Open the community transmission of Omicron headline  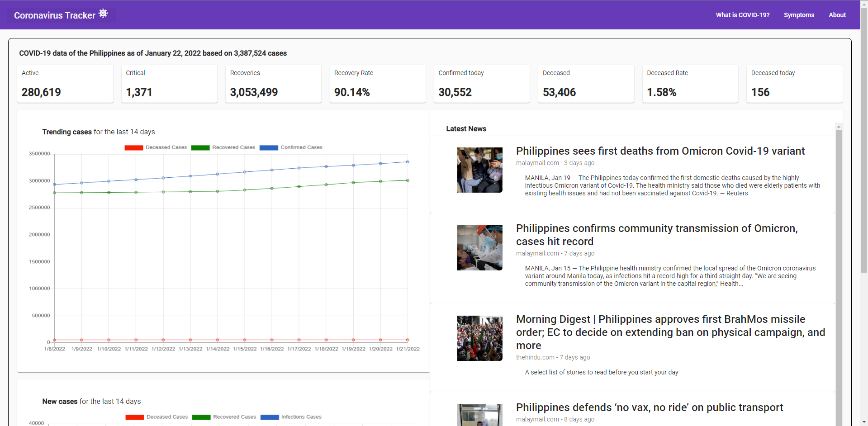657,235
